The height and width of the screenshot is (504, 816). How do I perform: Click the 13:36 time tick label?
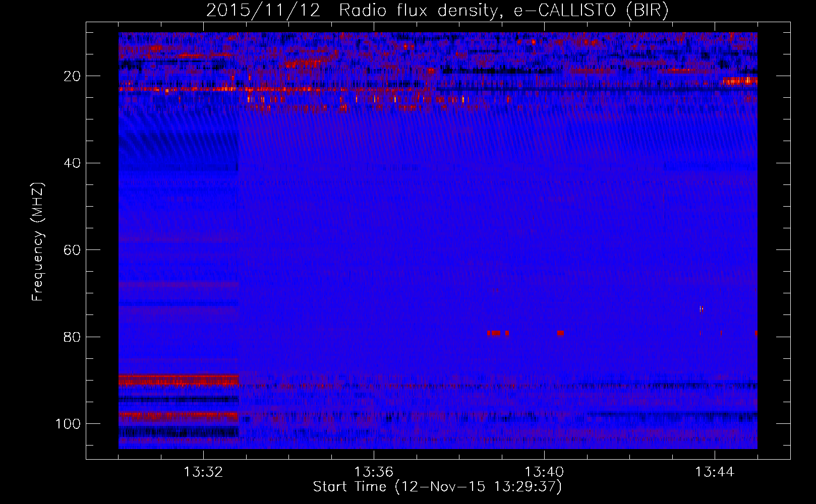(374, 472)
